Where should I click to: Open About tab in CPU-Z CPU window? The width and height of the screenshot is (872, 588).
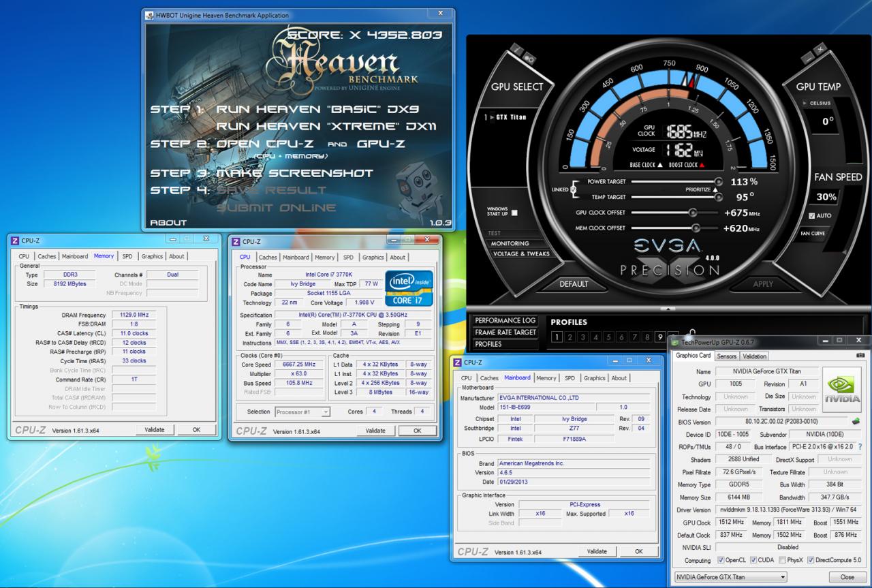click(398, 258)
